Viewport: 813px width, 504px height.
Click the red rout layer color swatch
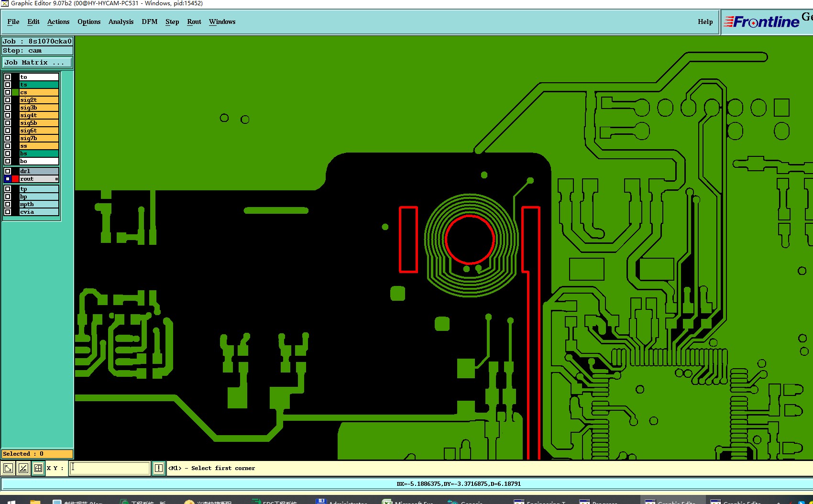[15, 179]
